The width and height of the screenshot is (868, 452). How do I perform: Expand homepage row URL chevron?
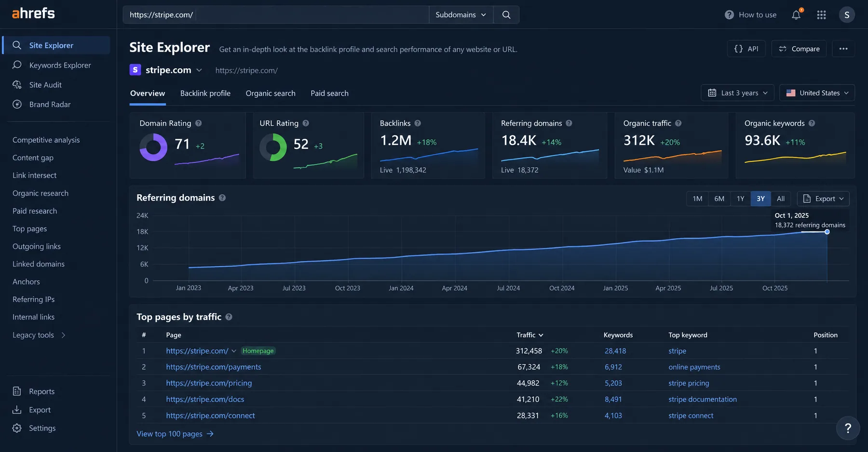(x=234, y=351)
